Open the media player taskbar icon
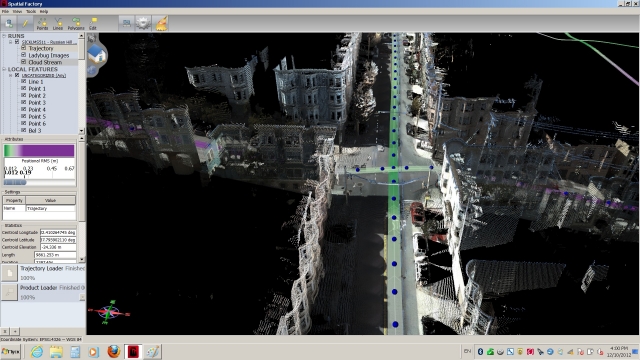 point(94,351)
